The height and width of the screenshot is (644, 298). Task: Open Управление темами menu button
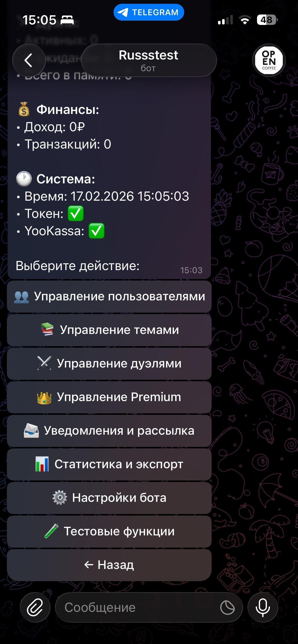109,330
